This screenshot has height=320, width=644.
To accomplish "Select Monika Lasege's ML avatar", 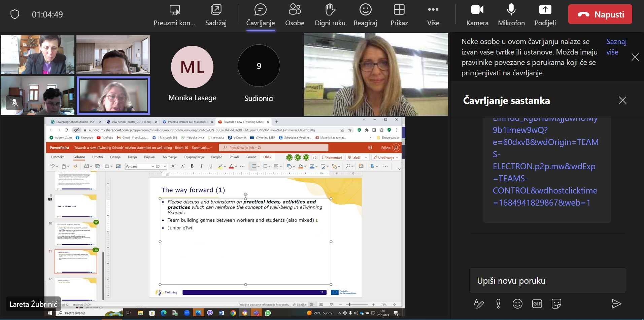I will pyautogui.click(x=192, y=67).
